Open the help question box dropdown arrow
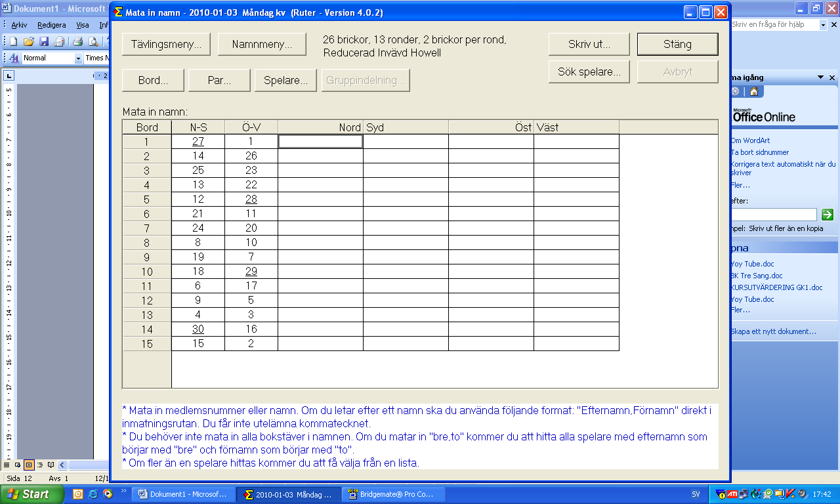Screen dimensions: 840x504 [x=823, y=24]
